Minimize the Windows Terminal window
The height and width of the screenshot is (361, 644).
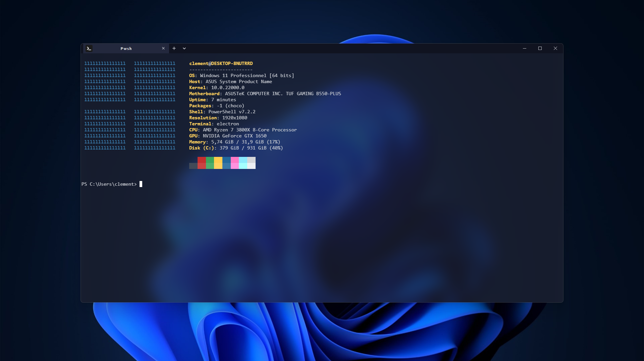(x=524, y=48)
